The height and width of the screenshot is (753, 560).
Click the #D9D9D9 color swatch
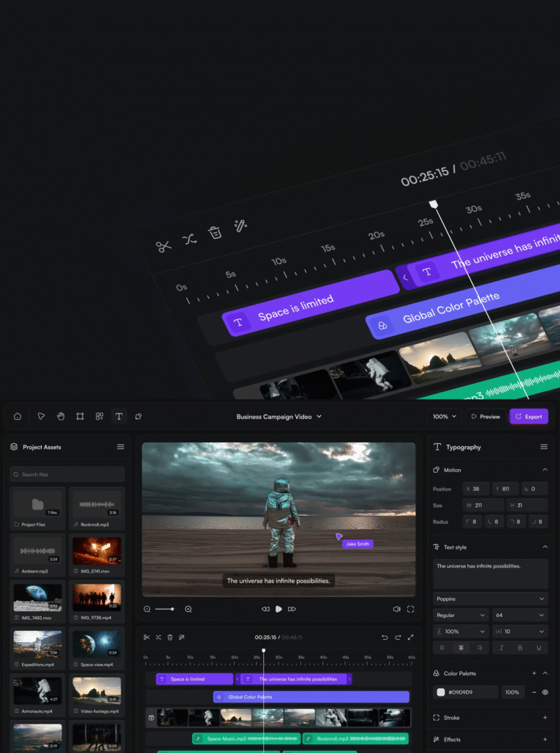pos(440,692)
